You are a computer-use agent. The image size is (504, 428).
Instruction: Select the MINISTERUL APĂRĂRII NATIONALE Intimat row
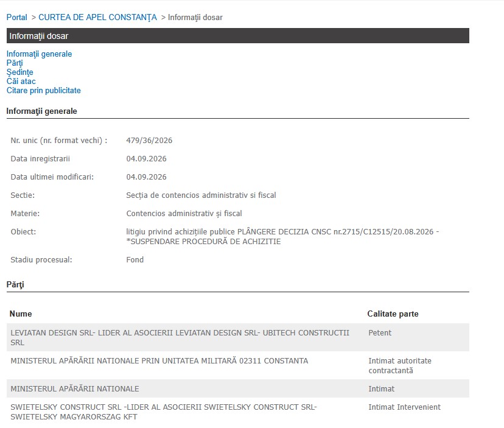[x=238, y=389]
